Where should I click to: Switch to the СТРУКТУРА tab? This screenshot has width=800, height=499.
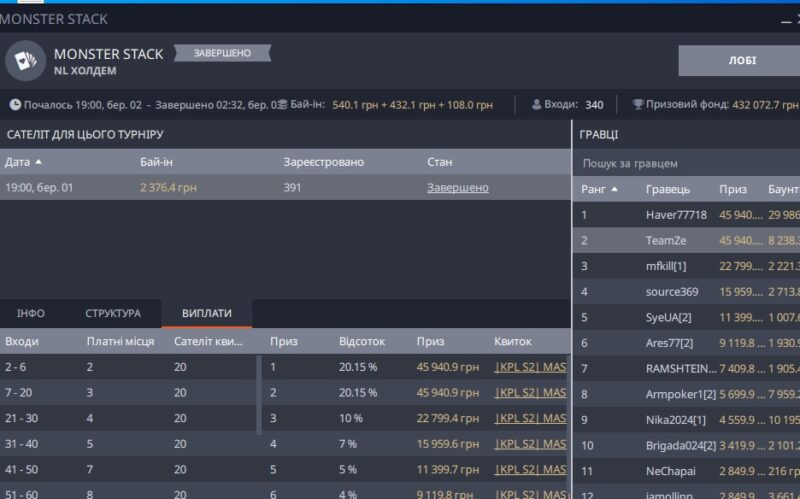click(x=113, y=313)
